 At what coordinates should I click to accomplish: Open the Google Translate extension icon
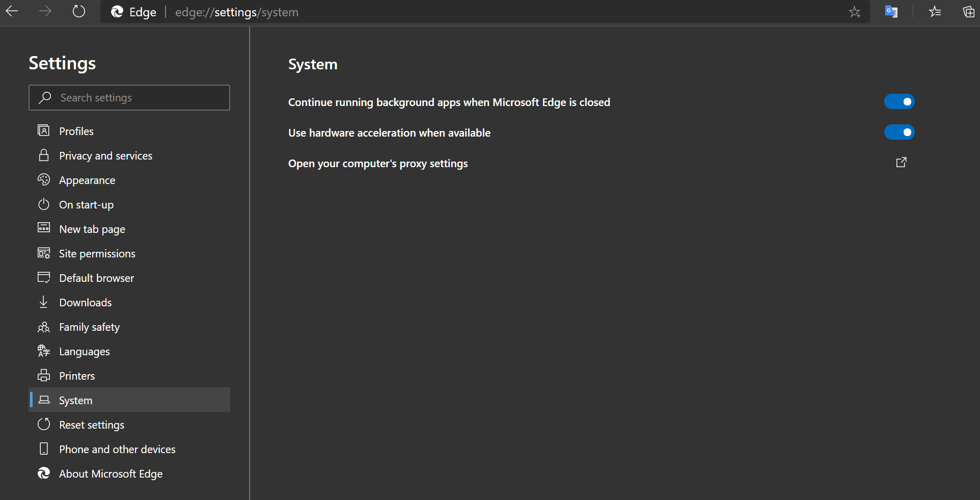[891, 12]
